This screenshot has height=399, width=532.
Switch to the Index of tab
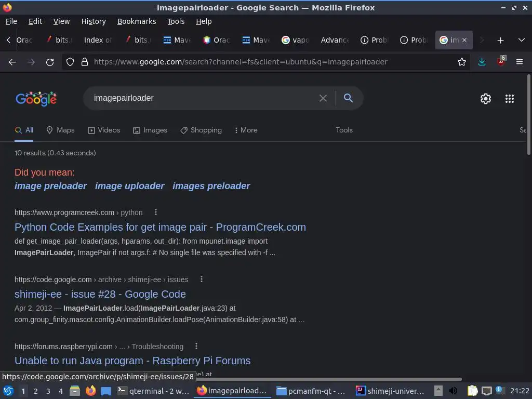(98, 40)
